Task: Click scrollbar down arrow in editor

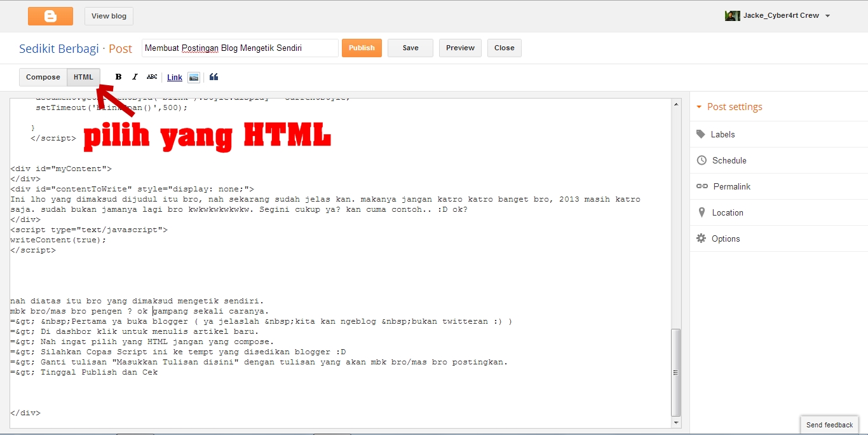Action: tap(676, 422)
